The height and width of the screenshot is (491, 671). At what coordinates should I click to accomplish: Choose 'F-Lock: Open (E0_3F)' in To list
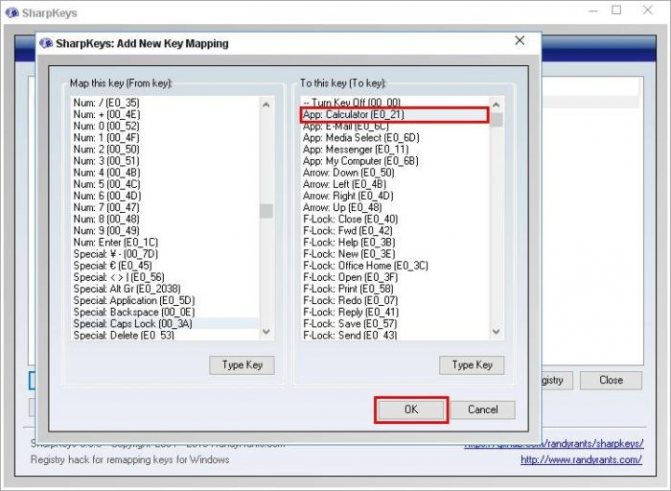click(395, 277)
